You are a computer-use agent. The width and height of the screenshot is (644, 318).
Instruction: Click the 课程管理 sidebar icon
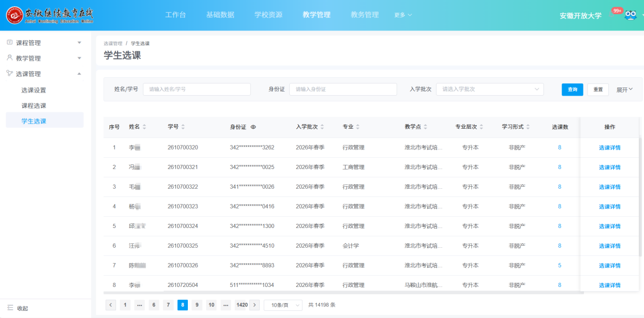(10, 42)
